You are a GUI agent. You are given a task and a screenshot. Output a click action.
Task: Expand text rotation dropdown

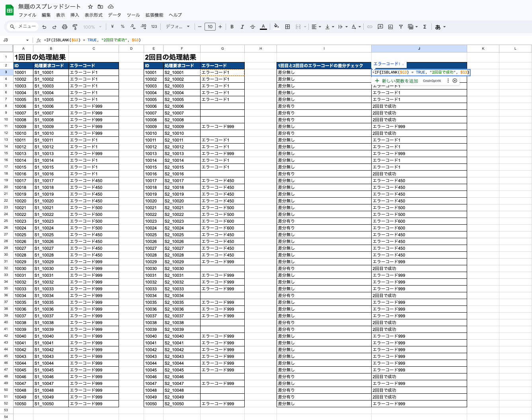[360, 27]
